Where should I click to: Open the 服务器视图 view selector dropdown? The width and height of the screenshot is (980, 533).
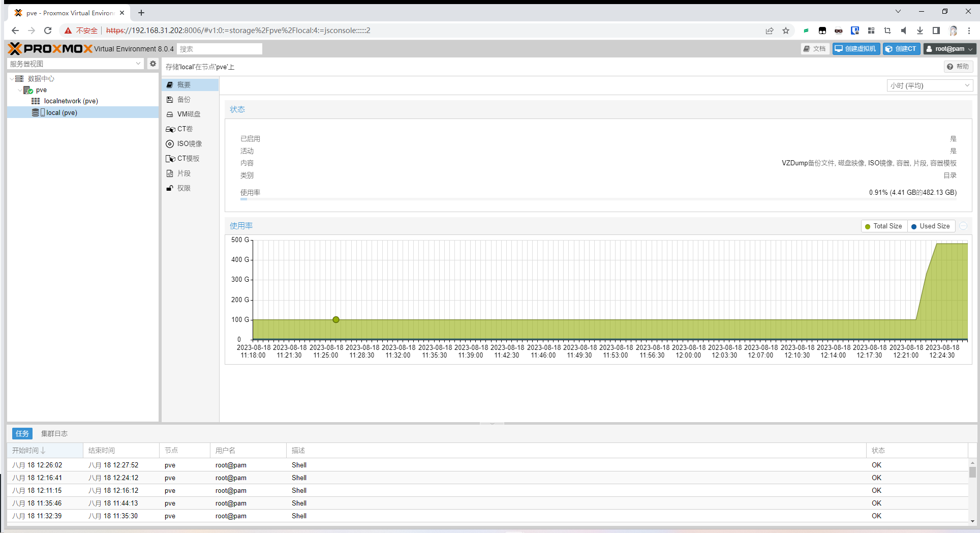[x=75, y=64]
